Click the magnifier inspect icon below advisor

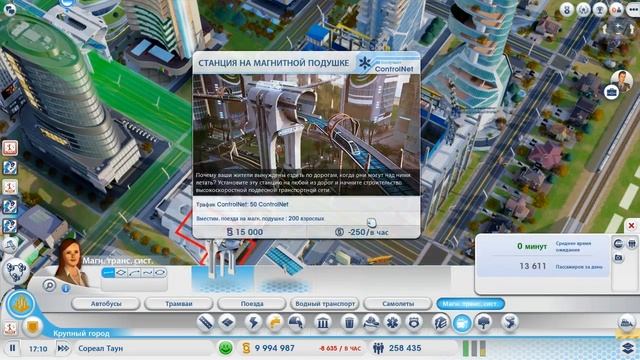pyautogui.click(x=49, y=285)
